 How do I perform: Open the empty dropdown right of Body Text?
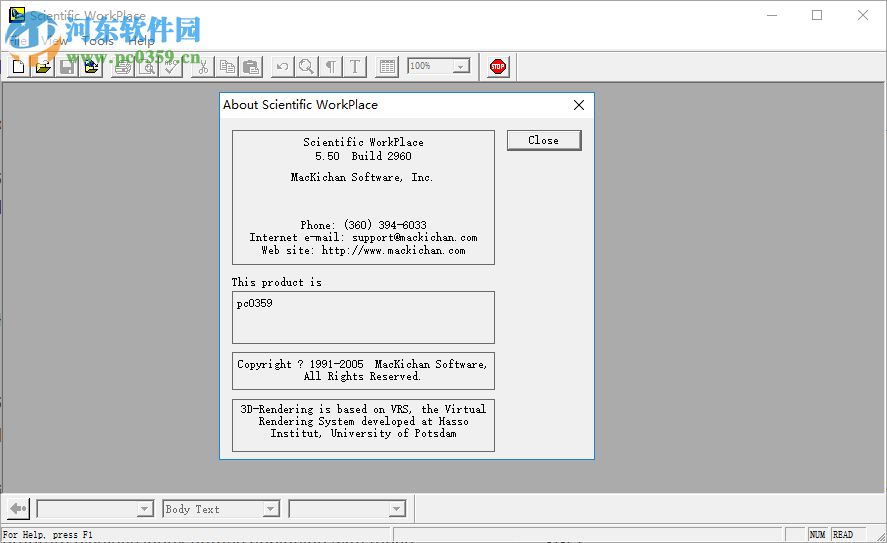point(397,509)
